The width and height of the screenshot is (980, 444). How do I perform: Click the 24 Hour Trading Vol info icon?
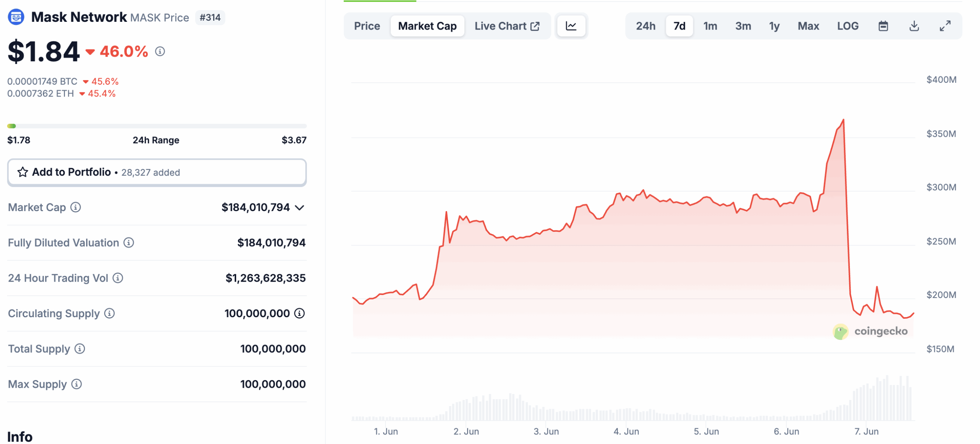tap(118, 278)
